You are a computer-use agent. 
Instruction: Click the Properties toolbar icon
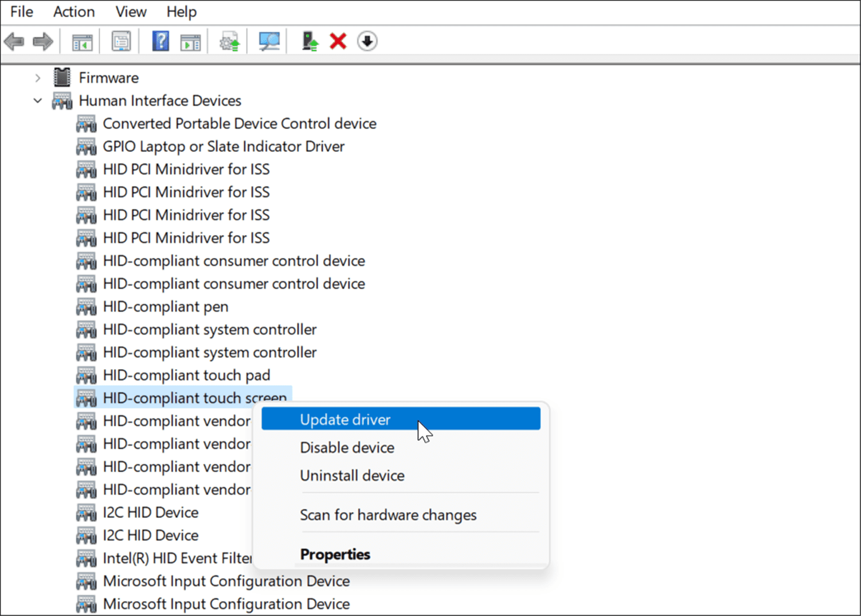click(x=121, y=41)
